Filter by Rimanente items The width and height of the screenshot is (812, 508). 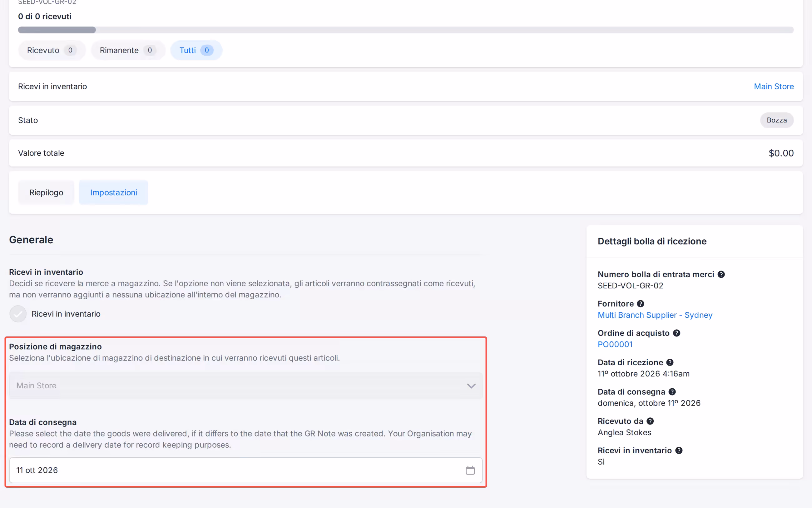[x=128, y=50]
